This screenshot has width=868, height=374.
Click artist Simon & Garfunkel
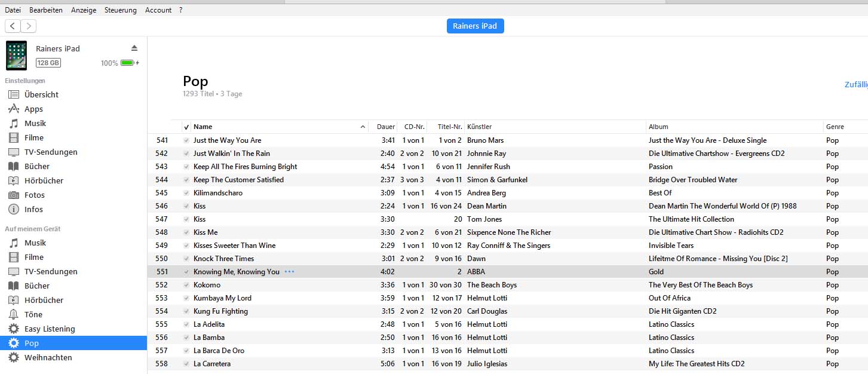point(497,180)
